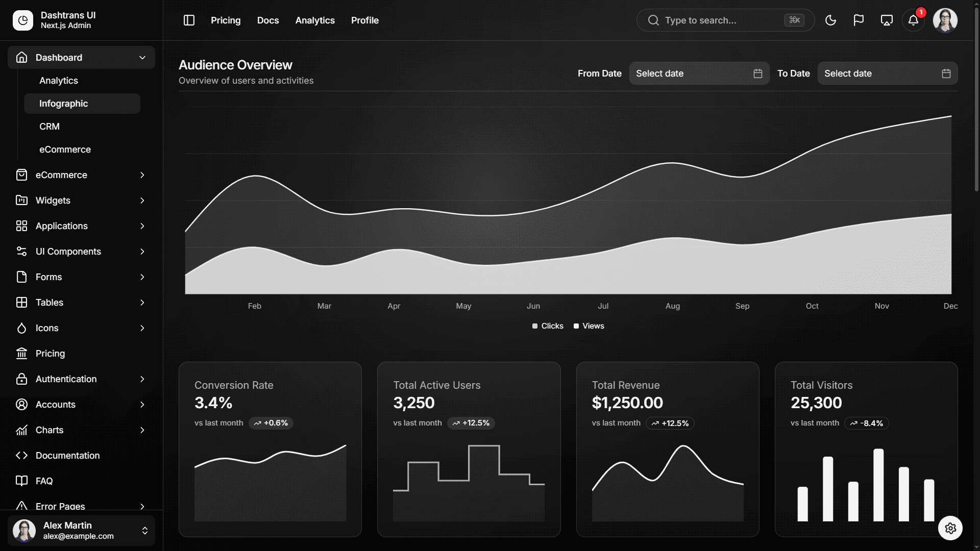Click the Applications grid icon
This screenshot has height=551, width=980.
(21, 226)
